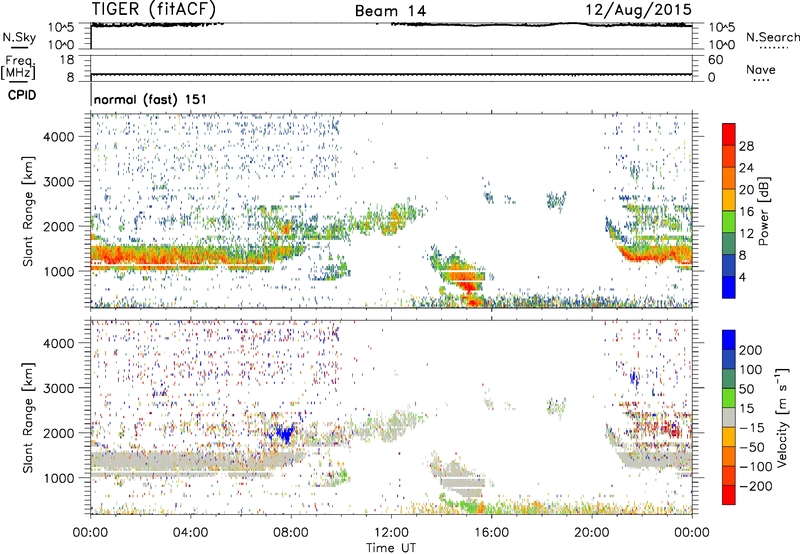Viewport: 800px width, 554px height.
Task: Click the 08:00 time axis label
Action: click(291, 533)
